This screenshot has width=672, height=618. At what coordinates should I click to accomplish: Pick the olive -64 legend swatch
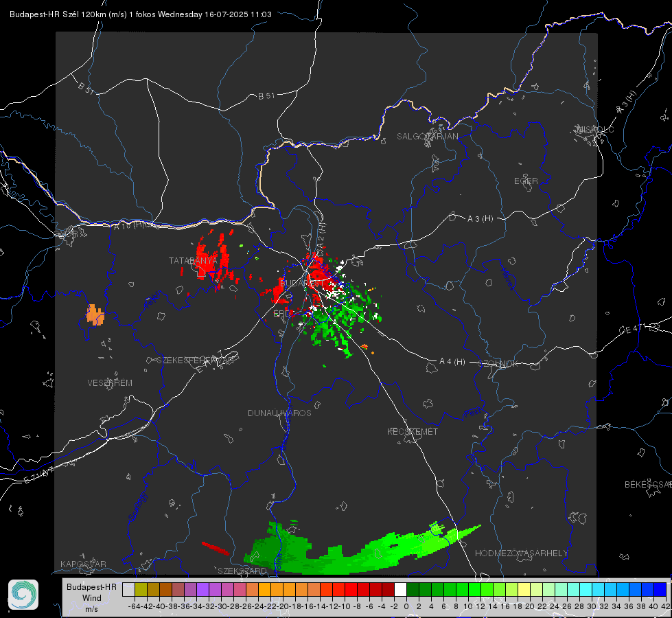(141, 589)
